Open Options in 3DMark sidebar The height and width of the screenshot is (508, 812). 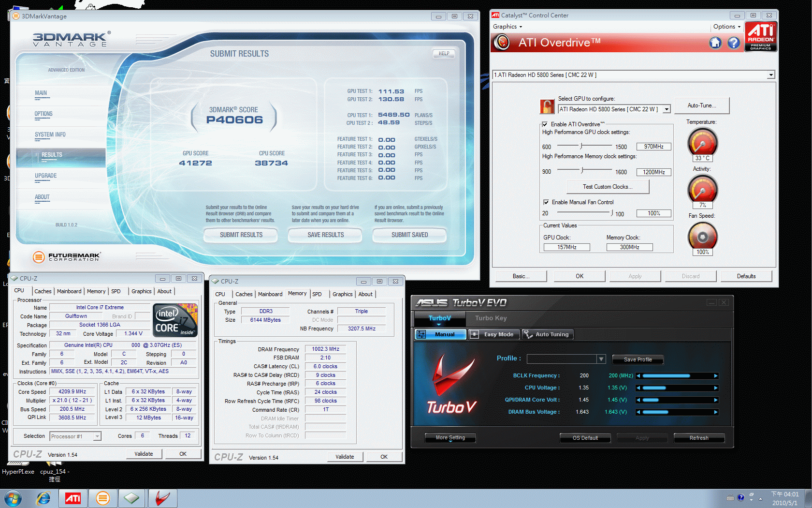[43, 114]
